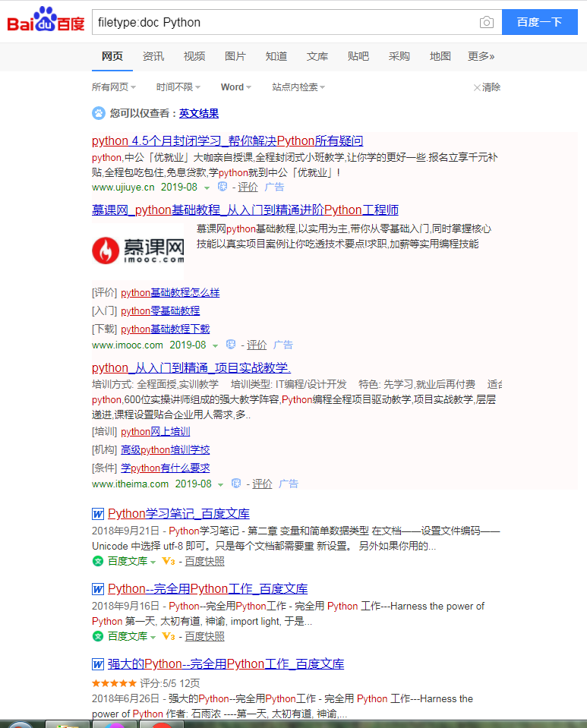
Task: Switch to the 文库 tab
Action: (x=317, y=57)
